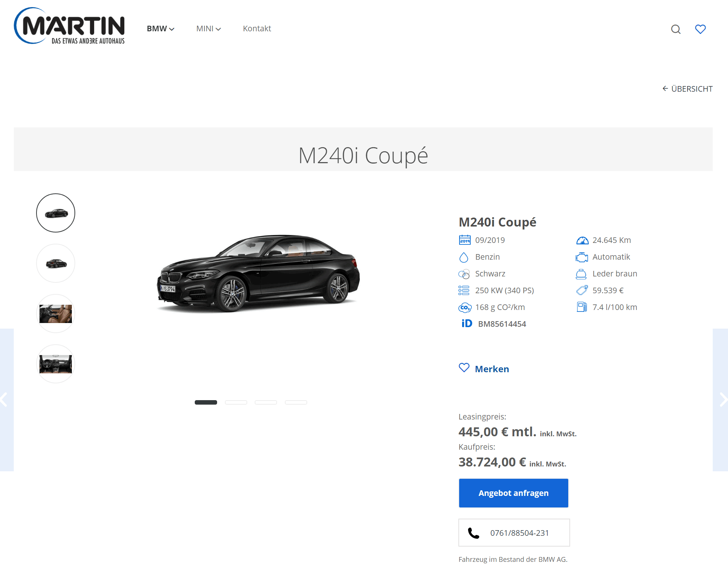Click the 445,00 € mtl. leasing price
The height and width of the screenshot is (576, 728).
[497, 432]
